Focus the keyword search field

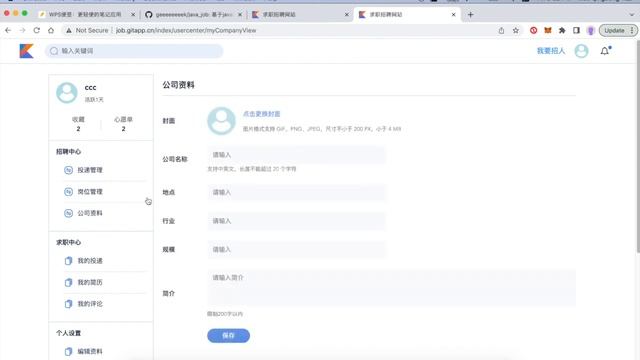click(x=134, y=51)
